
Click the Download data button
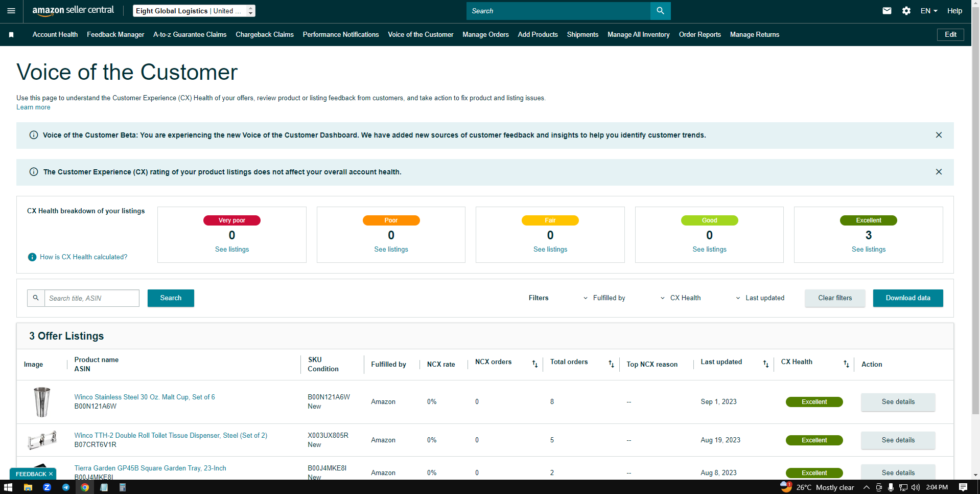tap(908, 298)
